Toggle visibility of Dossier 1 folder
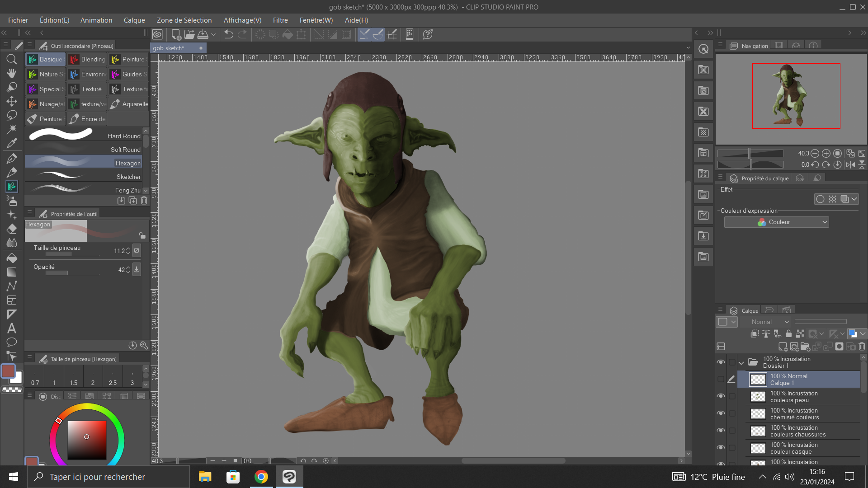Screen dimensions: 868x488 point(721,362)
